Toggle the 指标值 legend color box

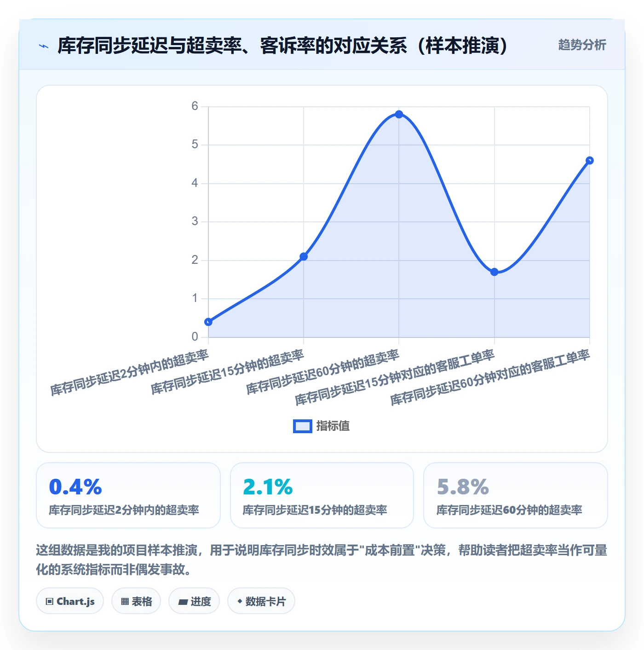[303, 426]
